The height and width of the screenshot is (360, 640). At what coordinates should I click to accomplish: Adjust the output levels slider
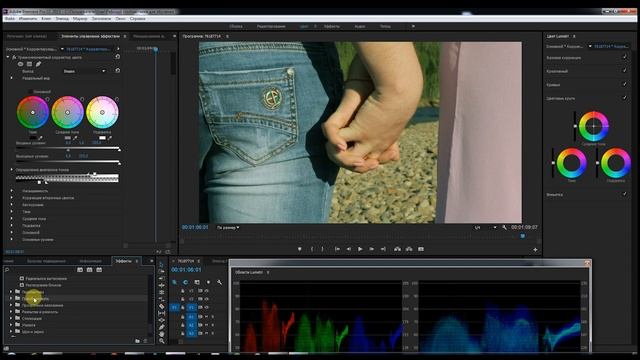(x=68, y=162)
